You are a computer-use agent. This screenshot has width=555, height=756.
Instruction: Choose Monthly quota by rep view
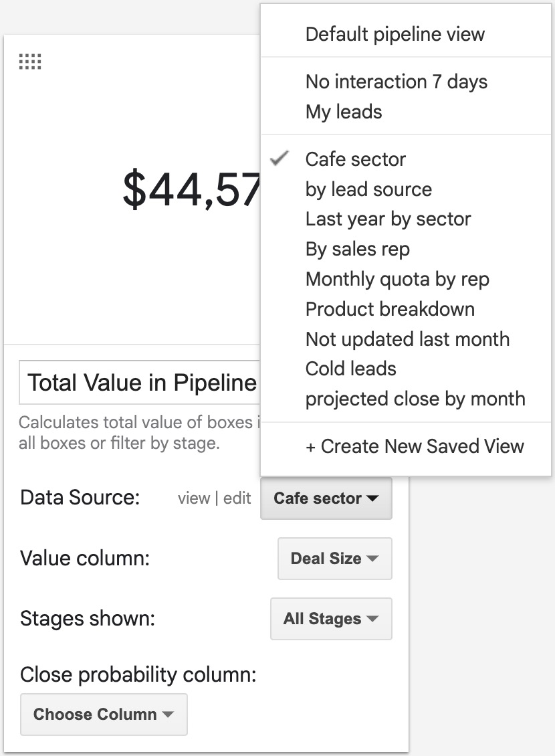tap(397, 279)
